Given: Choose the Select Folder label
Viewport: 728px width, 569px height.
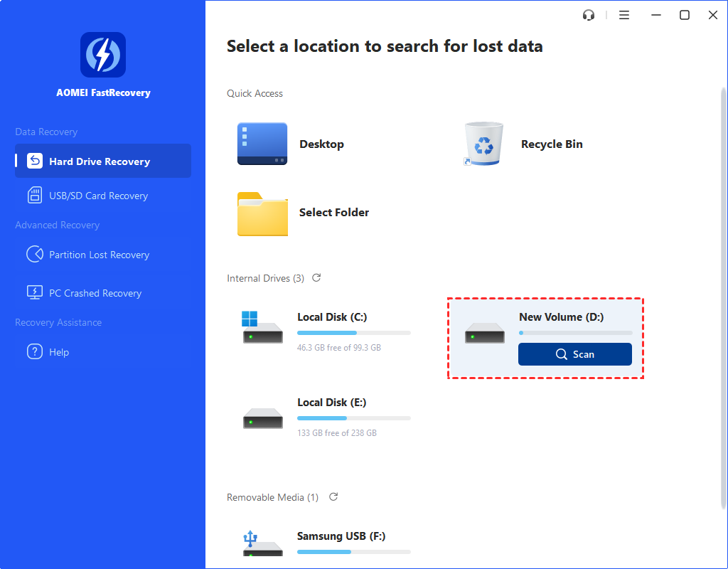Looking at the screenshot, I should pyautogui.click(x=334, y=212).
